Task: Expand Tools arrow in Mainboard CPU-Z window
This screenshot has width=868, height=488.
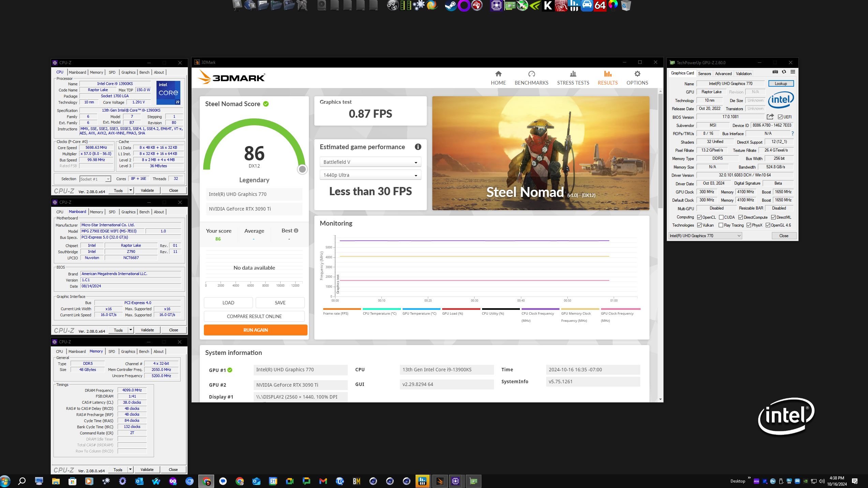Action: click(x=131, y=330)
